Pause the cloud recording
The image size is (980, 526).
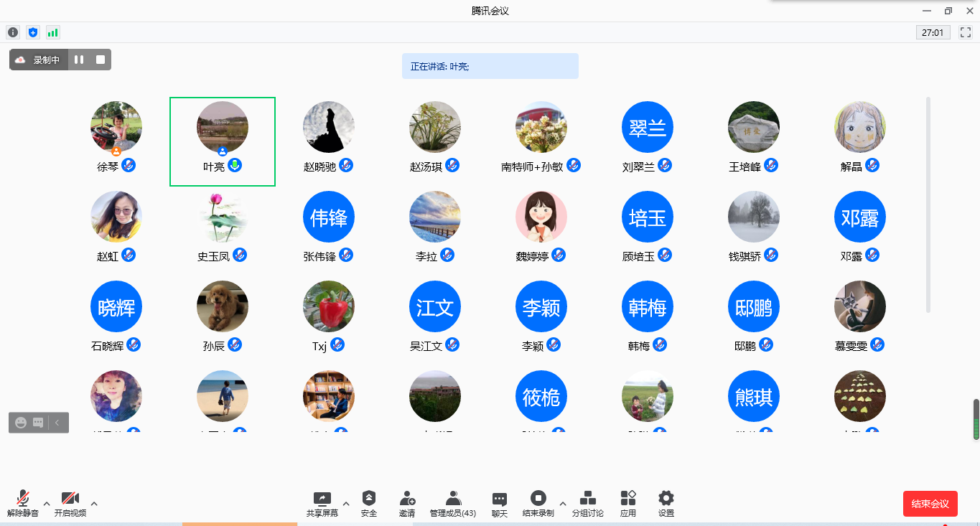(x=79, y=60)
